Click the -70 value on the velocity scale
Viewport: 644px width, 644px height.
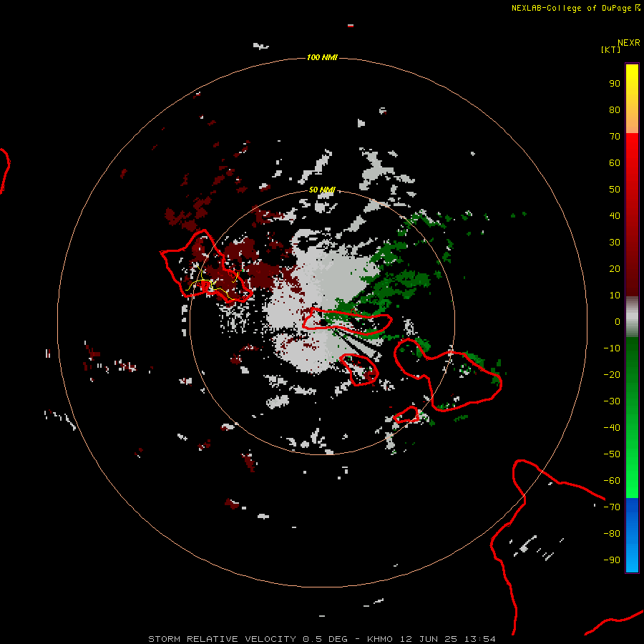[x=612, y=507]
